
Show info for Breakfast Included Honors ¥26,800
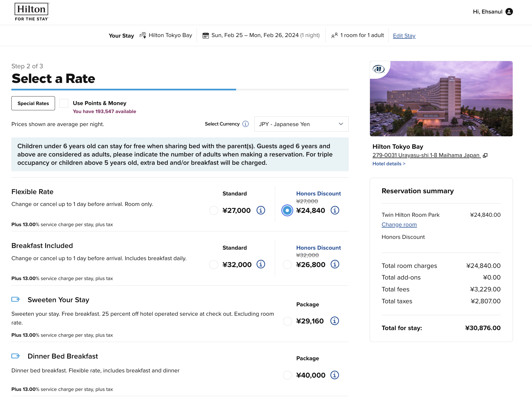[335, 264]
